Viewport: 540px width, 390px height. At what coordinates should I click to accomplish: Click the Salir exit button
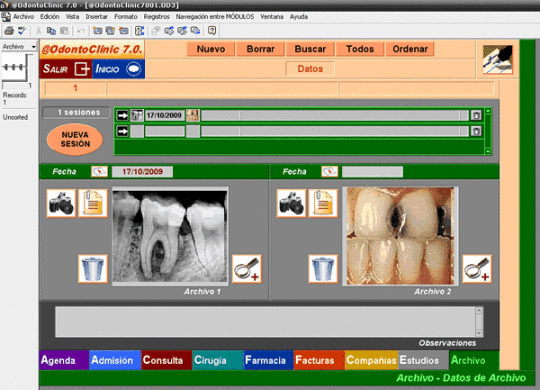[x=66, y=69]
